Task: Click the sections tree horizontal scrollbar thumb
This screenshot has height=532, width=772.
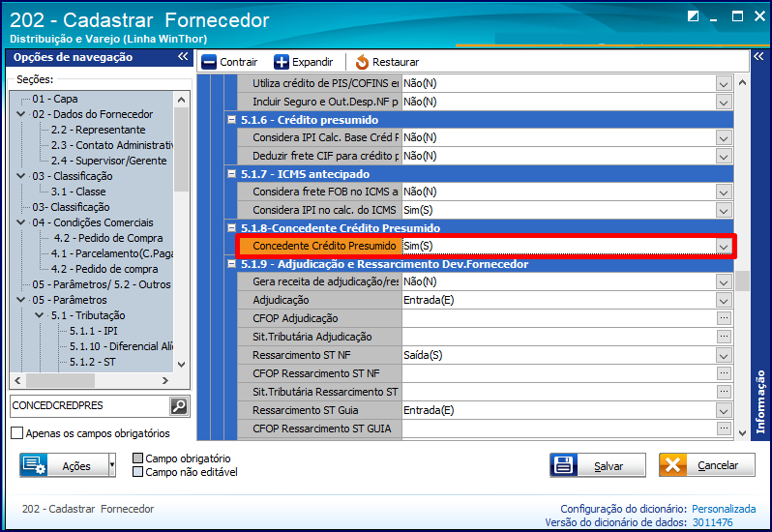Action: point(60,380)
